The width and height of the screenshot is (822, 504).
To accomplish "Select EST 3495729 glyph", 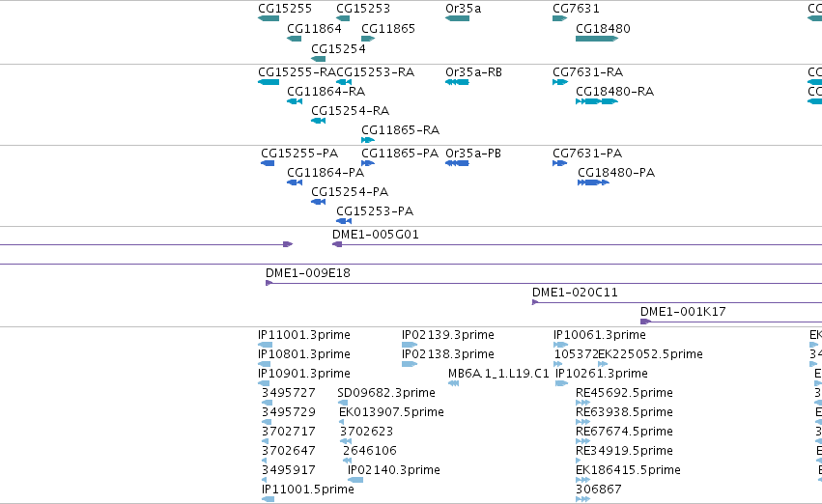I will tap(267, 422).
